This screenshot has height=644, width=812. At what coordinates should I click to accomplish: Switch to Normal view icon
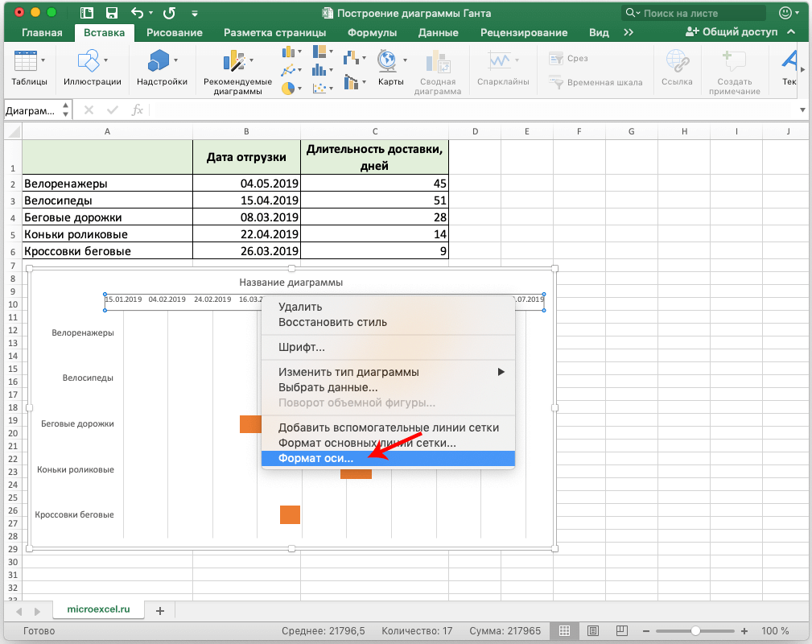564,630
